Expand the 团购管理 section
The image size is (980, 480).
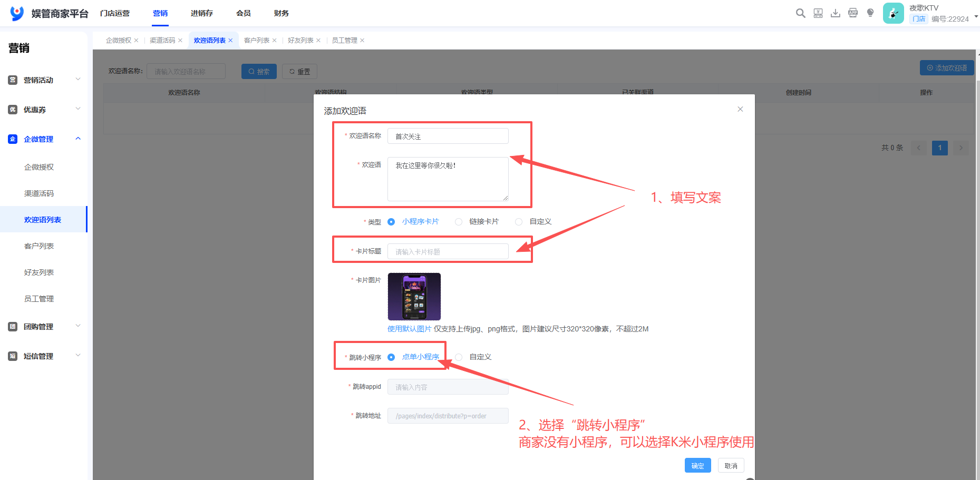[78, 326]
